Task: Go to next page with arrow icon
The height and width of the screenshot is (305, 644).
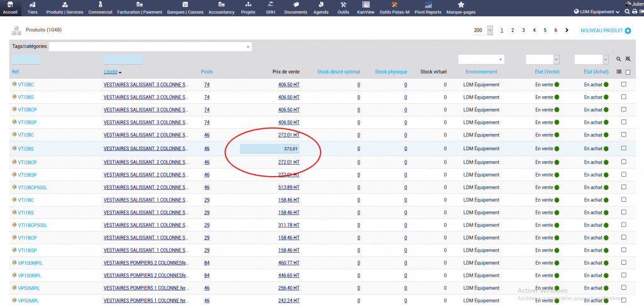Action: pos(567,30)
